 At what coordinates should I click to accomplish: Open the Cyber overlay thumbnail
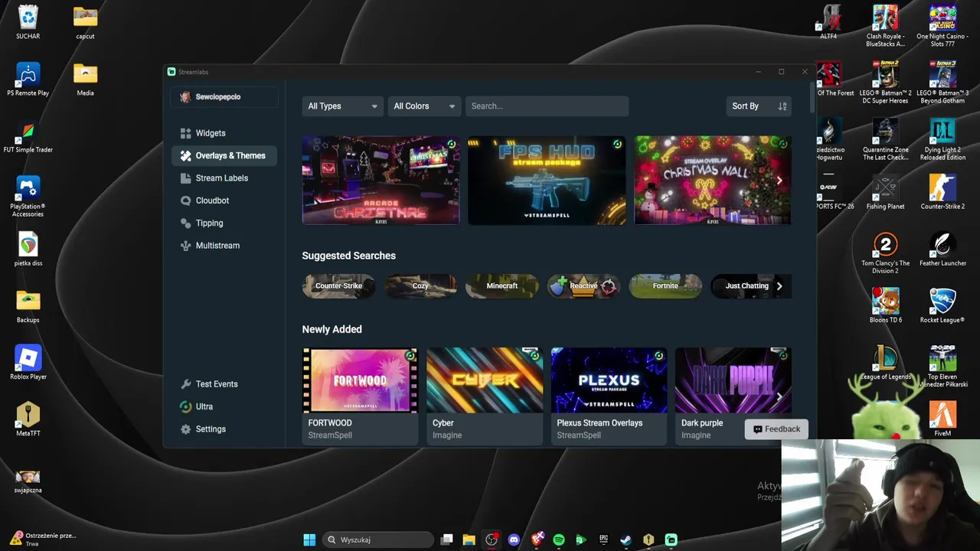tap(485, 380)
